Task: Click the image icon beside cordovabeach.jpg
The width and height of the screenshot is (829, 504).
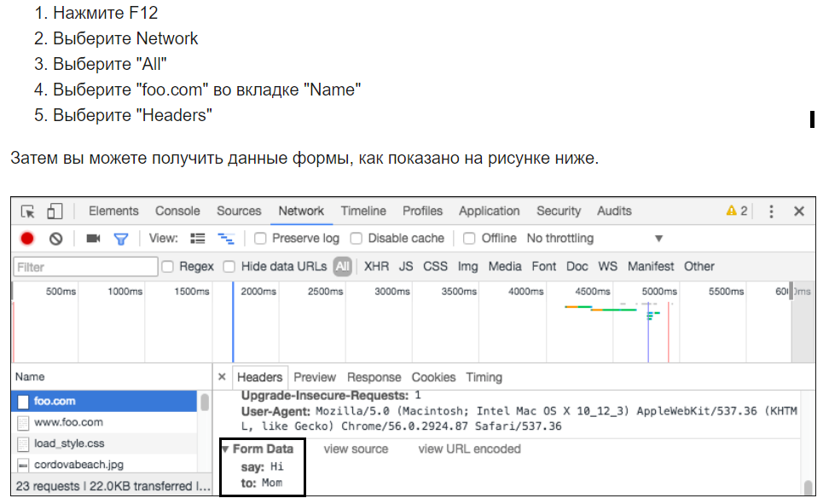Action: [23, 465]
